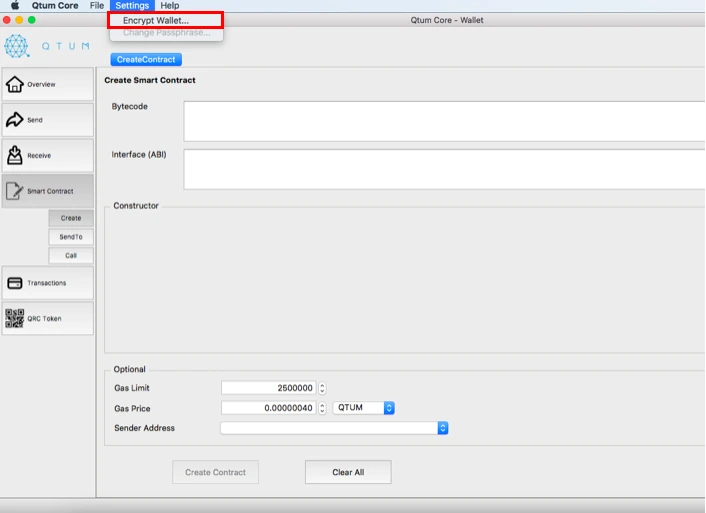
Task: Adjust the Gas Limit stepper arrows
Action: click(x=322, y=388)
